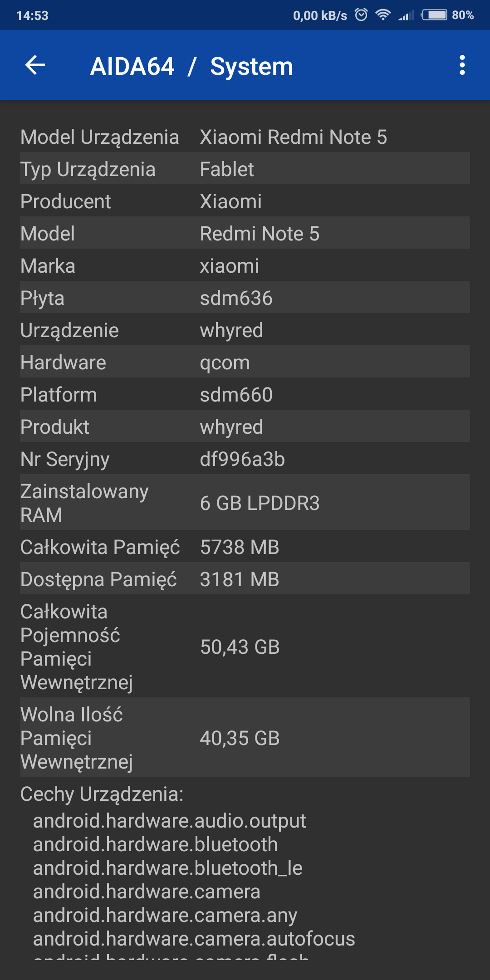Tap the Całkowita Pamięć 5738 MB row
This screenshot has height=980, width=490.
245,547
